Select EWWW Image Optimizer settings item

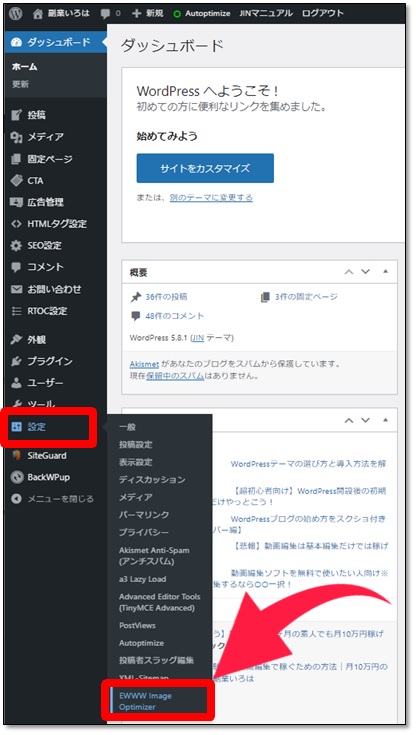[145, 701]
